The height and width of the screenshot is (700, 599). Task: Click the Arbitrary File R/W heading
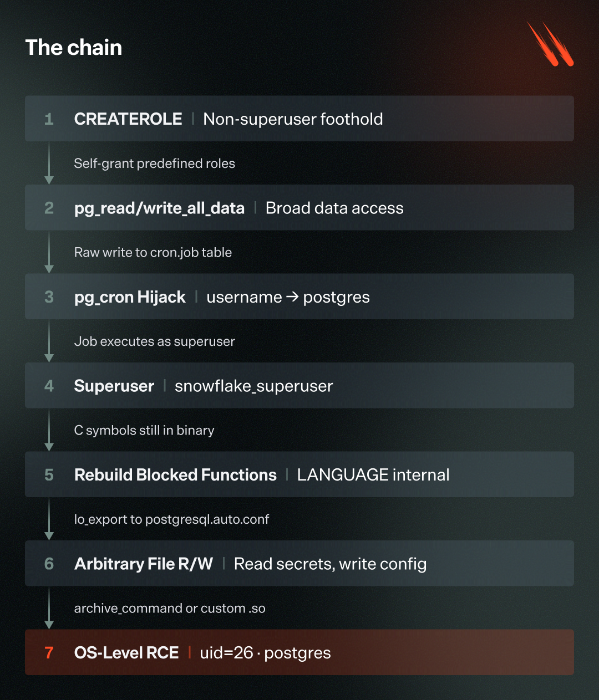click(144, 564)
